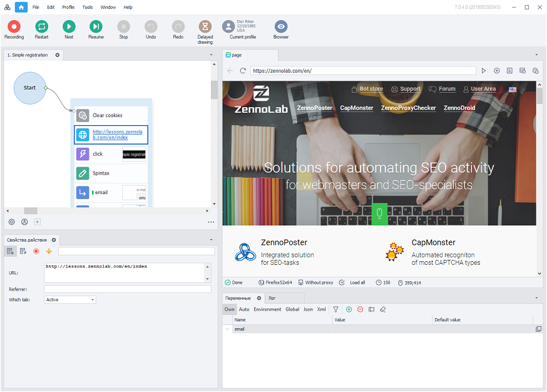Screen dimensions: 547x392
Task: Expand browser tab list dropdown arrow
Action: (x=536, y=55)
